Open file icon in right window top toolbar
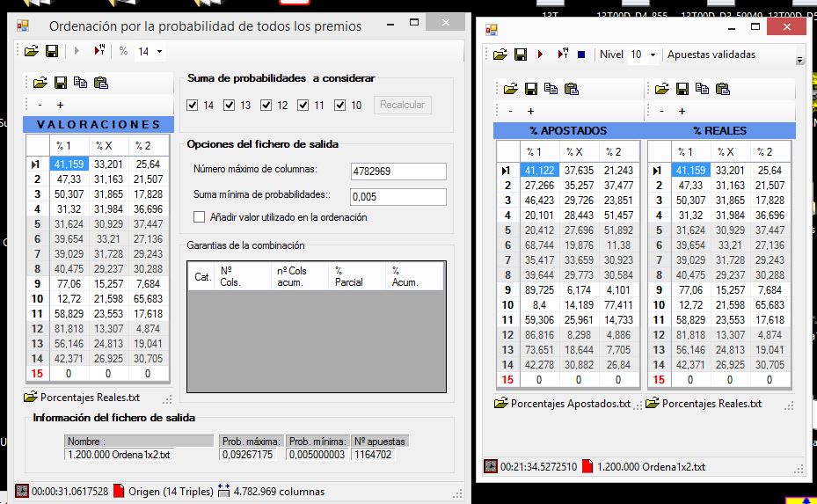Screen dimensions: 817x504 point(500,55)
